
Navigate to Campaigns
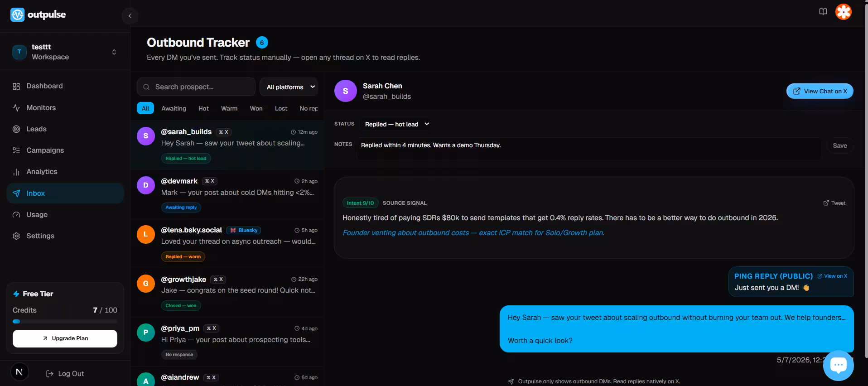[65, 150]
